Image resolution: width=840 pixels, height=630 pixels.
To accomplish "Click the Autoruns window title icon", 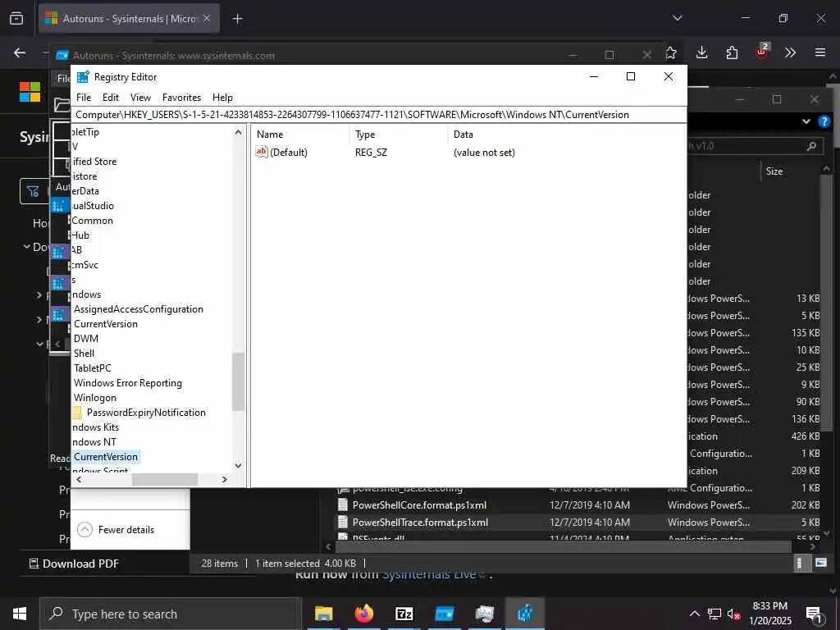I will coord(62,55).
